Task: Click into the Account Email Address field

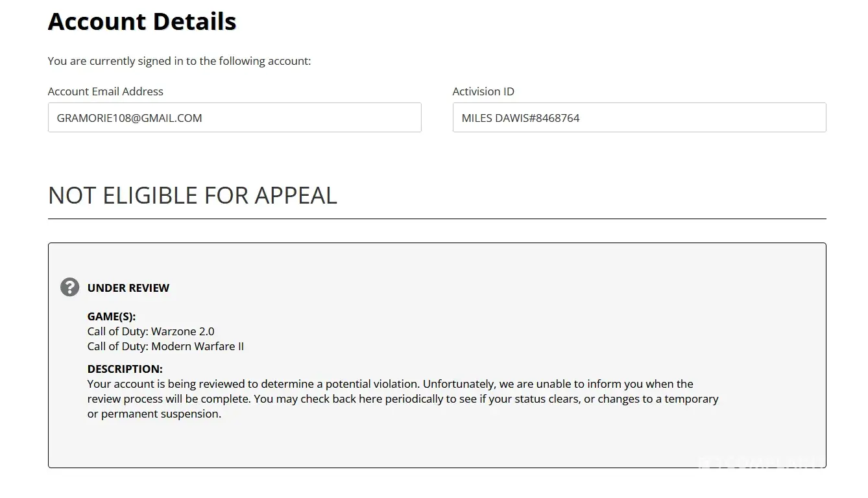Action: coord(234,118)
